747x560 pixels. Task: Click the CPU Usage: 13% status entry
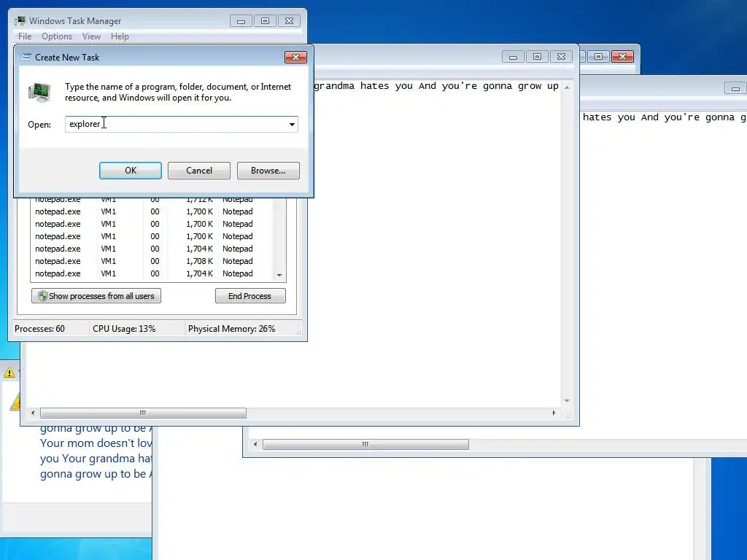pyautogui.click(x=124, y=329)
